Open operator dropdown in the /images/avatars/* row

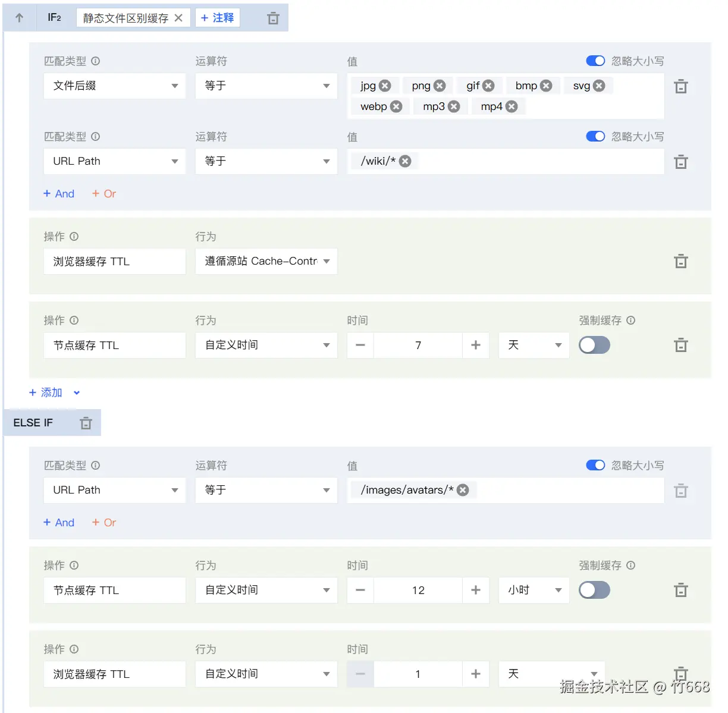[x=266, y=490]
